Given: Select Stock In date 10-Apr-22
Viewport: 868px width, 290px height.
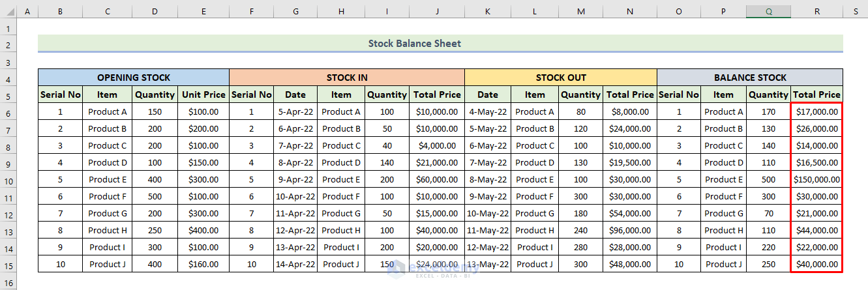Looking at the screenshot, I should [295, 196].
